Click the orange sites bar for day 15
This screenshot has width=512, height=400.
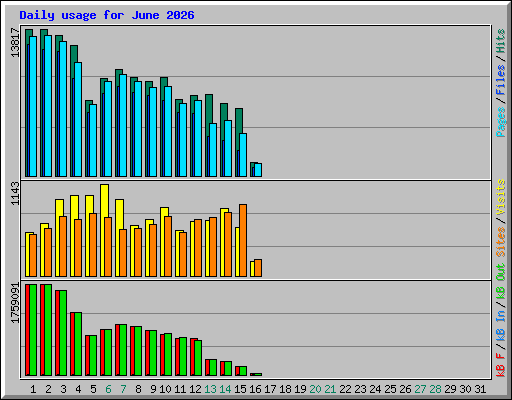tap(243, 240)
